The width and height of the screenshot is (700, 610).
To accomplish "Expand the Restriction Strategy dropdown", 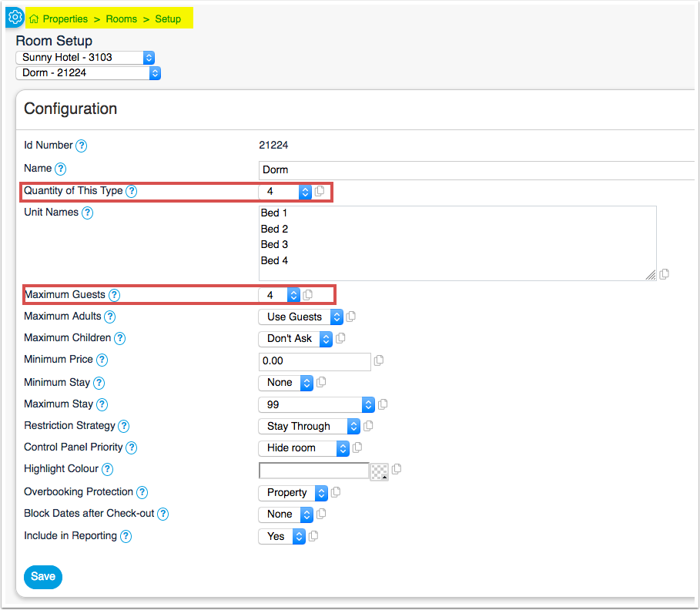I will pyautogui.click(x=309, y=426).
